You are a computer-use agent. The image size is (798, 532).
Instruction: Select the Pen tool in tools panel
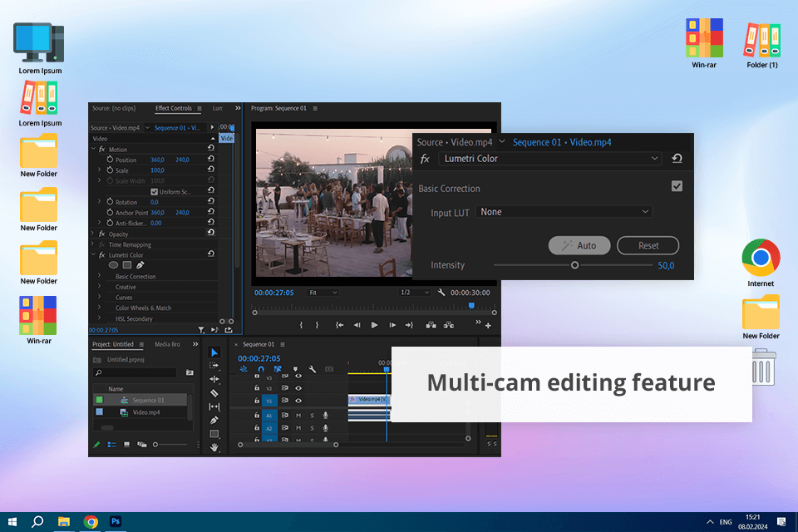(214, 420)
